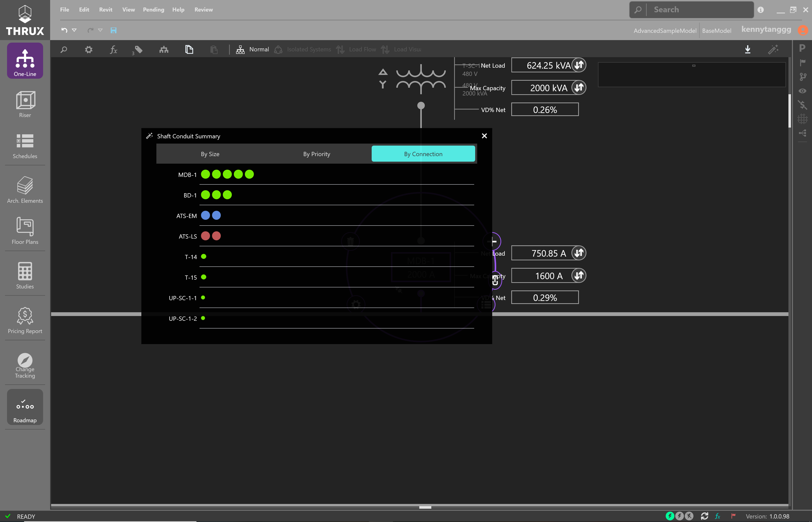The width and height of the screenshot is (812, 522).
Task: Expand the redo history dropdown arrow
Action: [x=100, y=30]
